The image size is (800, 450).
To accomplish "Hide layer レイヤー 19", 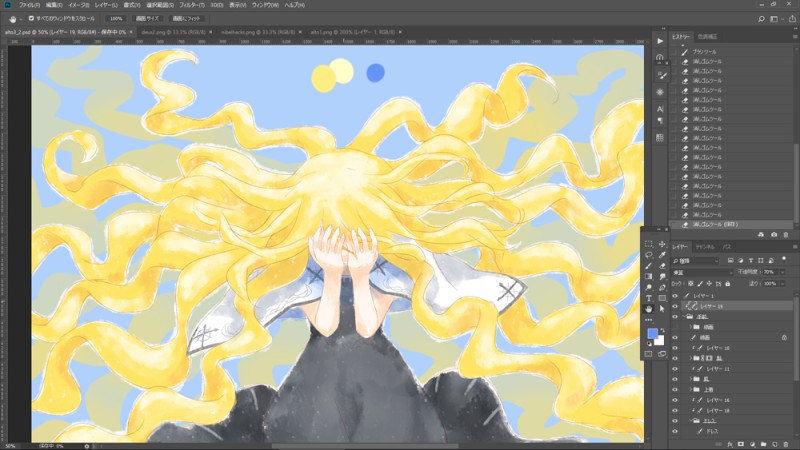I will click(x=675, y=306).
